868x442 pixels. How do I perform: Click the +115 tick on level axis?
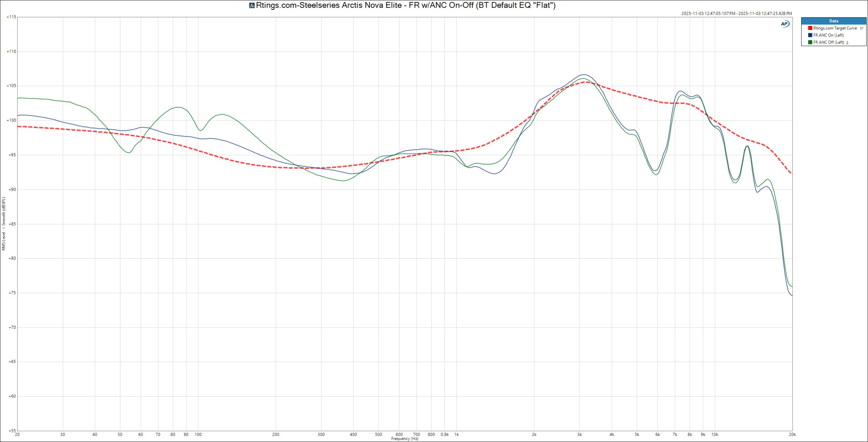coord(11,17)
